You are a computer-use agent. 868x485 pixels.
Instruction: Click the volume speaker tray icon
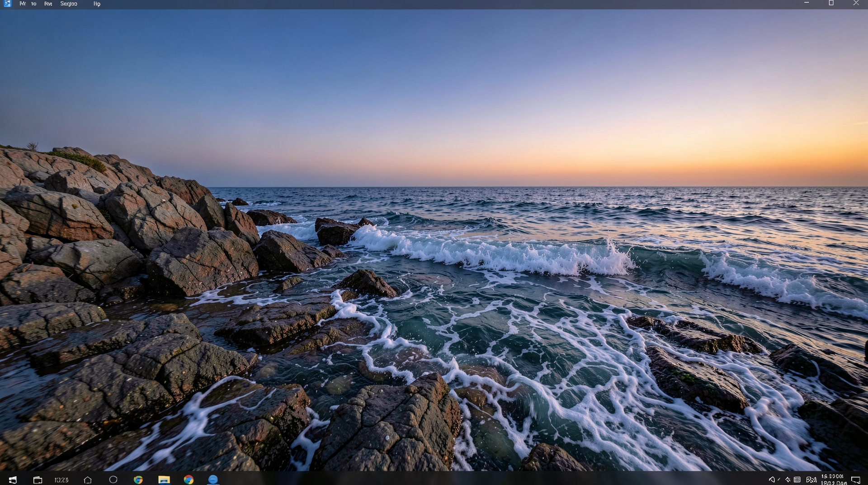(772, 480)
